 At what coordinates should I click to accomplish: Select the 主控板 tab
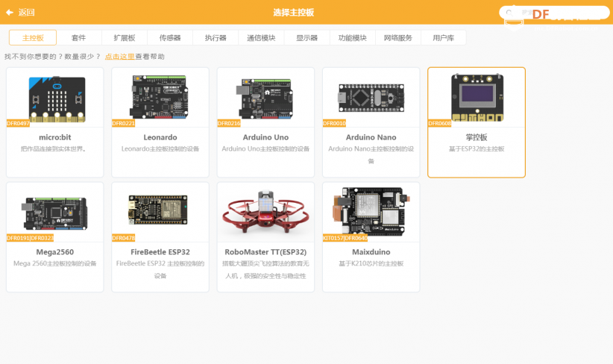(x=33, y=37)
